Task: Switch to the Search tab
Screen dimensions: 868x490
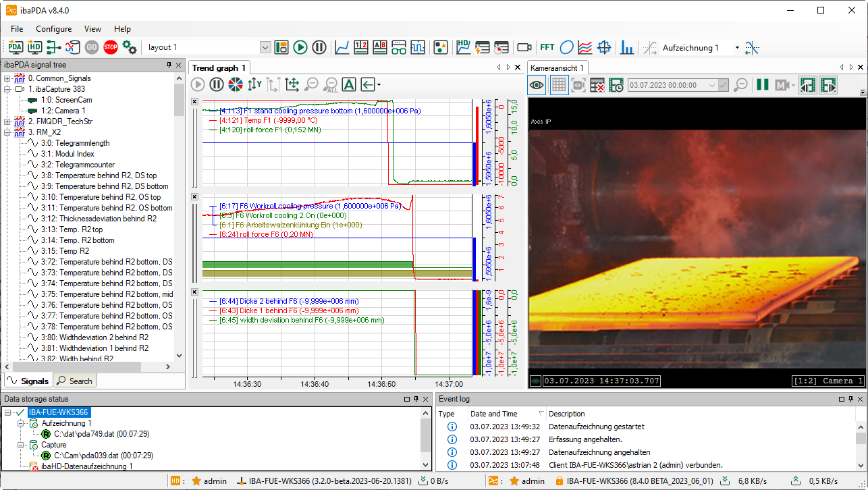Action: coord(75,381)
